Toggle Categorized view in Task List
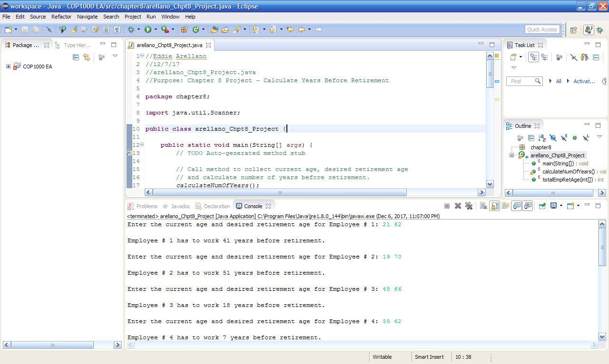Viewport: 609px width, 364px height. click(x=534, y=57)
